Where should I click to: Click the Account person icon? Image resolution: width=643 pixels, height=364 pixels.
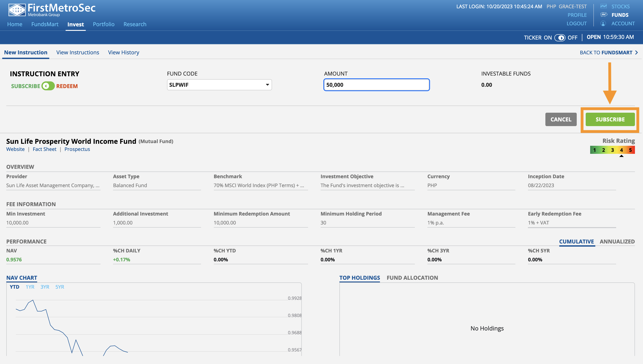click(603, 23)
